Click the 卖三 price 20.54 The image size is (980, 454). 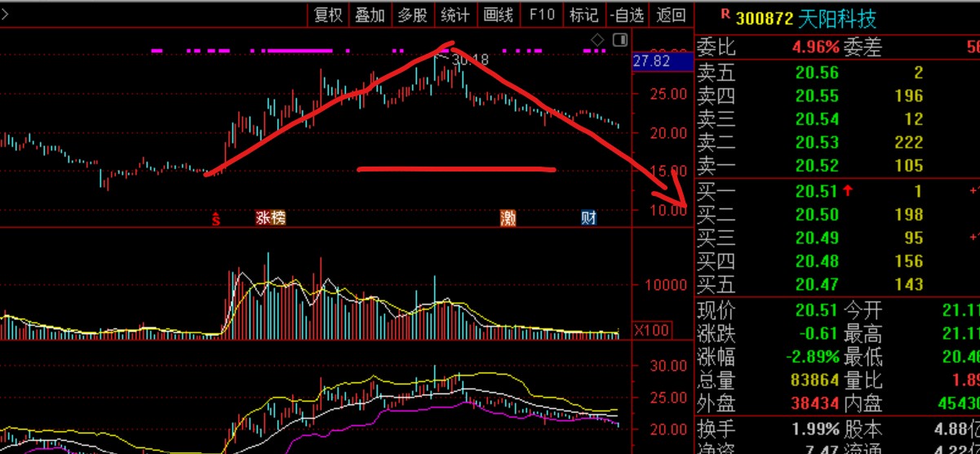817,120
